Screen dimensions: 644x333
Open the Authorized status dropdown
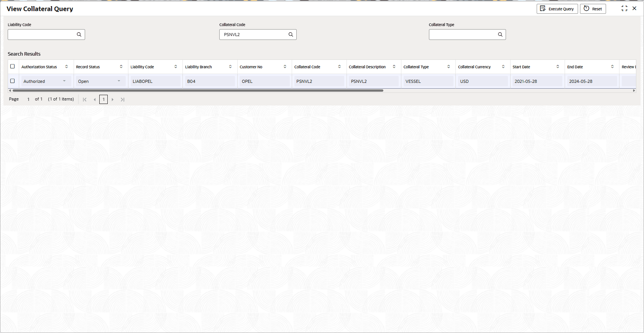click(64, 81)
